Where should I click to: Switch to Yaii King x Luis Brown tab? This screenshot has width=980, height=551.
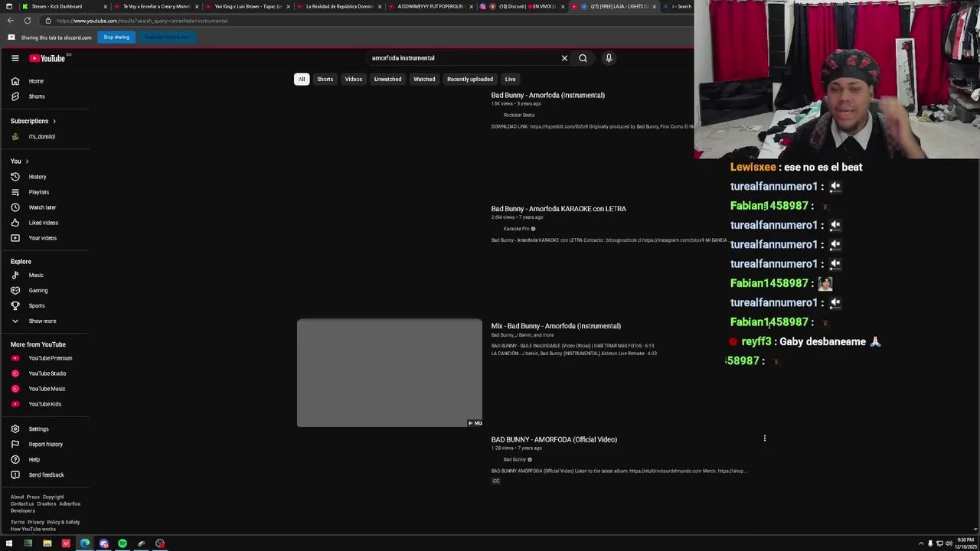[x=247, y=6]
